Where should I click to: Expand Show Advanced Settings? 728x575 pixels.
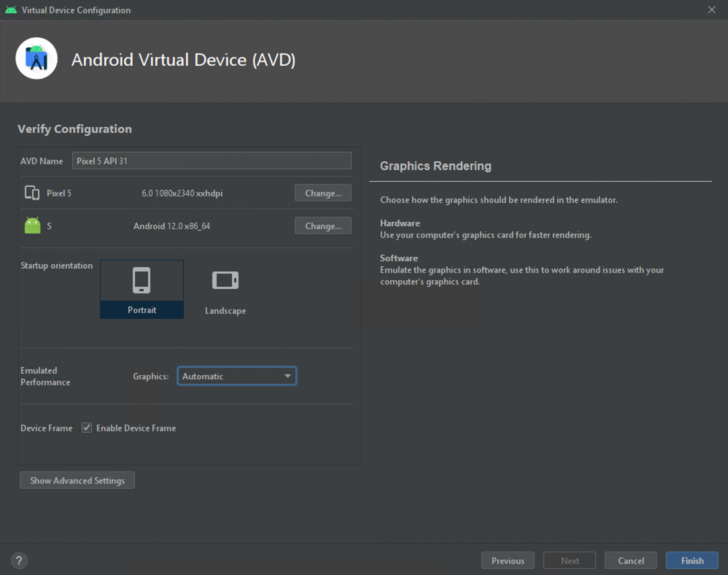77,480
